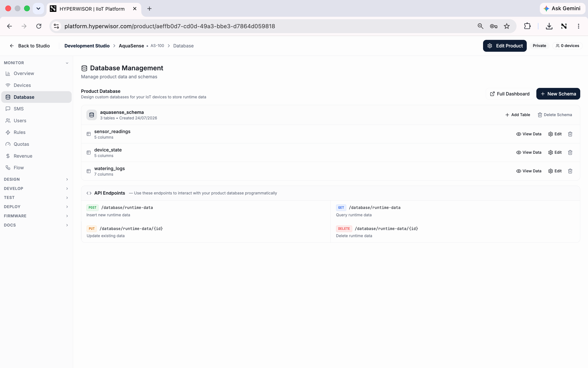Open the browser extensions puzzle icon

[527, 26]
